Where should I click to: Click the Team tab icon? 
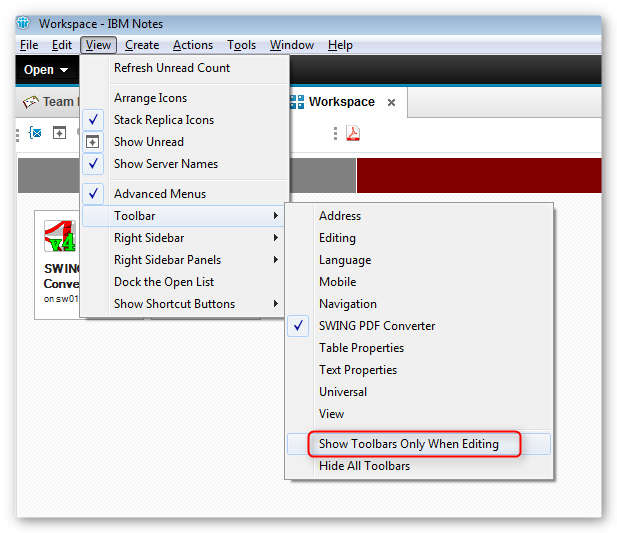(31, 102)
